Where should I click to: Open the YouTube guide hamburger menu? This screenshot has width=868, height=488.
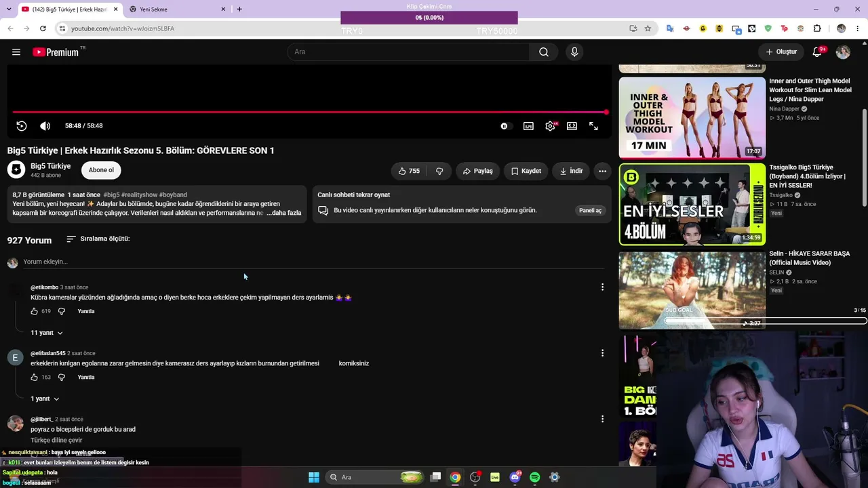(16, 52)
